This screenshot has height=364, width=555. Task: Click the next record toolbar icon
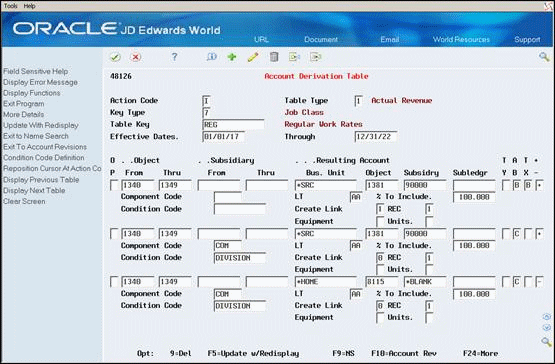click(x=315, y=57)
